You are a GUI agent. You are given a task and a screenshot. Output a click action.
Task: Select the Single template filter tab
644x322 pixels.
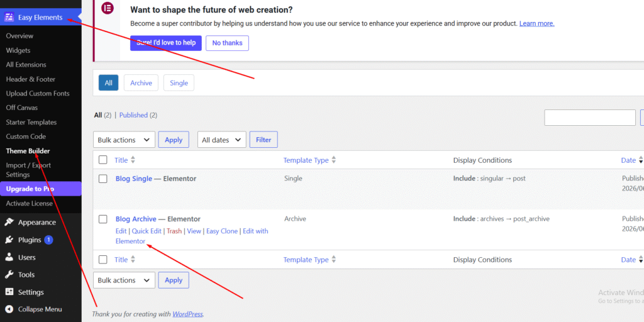tap(179, 83)
